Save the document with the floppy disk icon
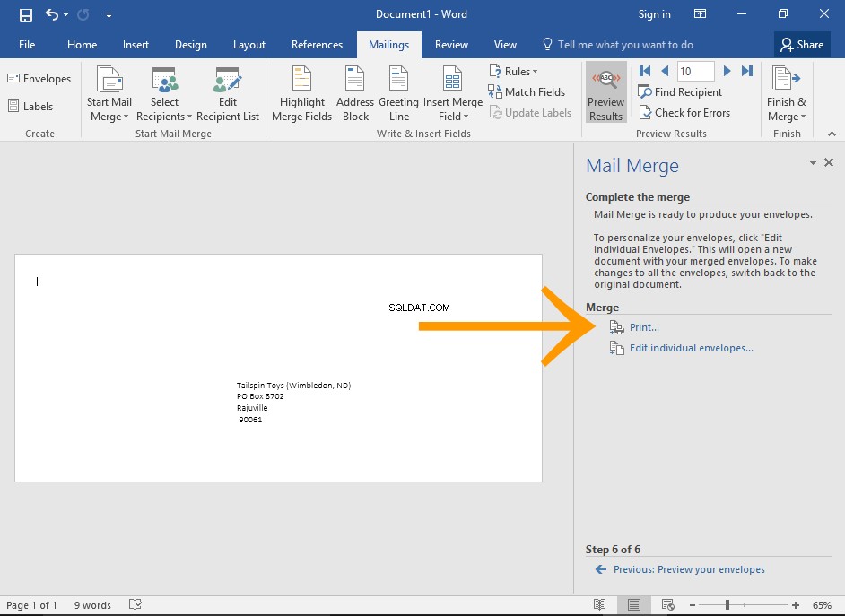Screen dimensions: 845x616 coord(25,14)
